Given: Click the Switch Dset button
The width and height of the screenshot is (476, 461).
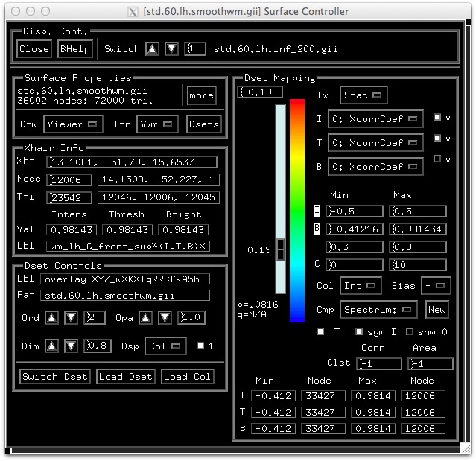Looking at the screenshot, I should pos(55,377).
